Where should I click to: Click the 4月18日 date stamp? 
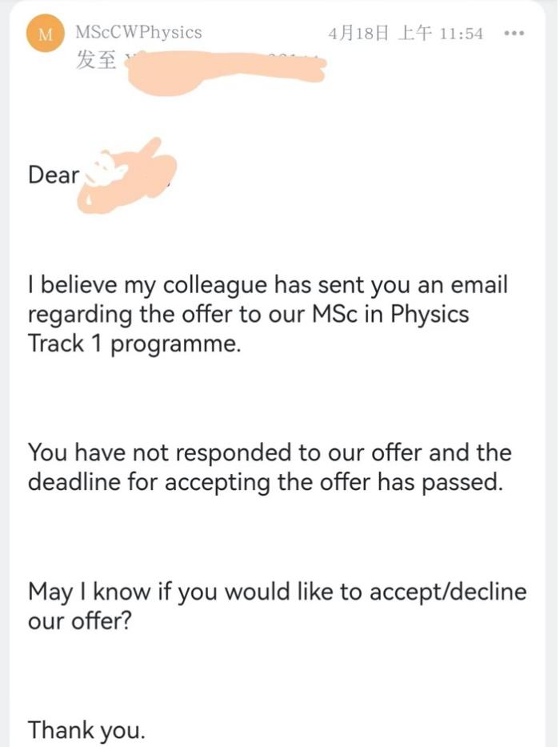358,34
